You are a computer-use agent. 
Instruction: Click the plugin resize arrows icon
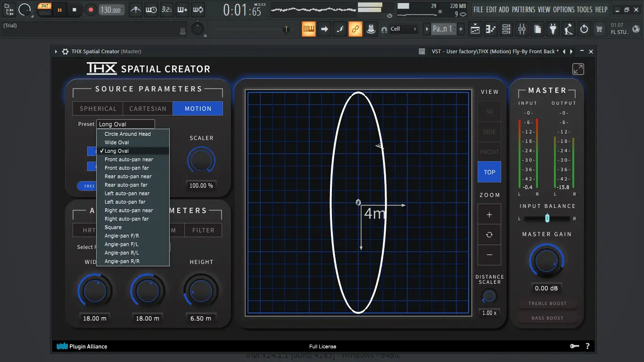point(578,69)
